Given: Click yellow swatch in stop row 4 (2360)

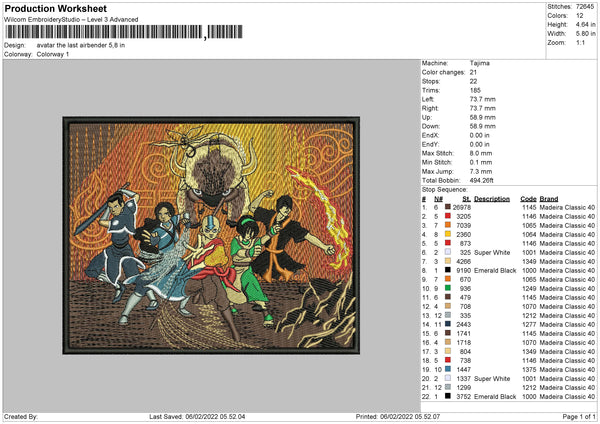Looking at the screenshot, I should tap(447, 234).
